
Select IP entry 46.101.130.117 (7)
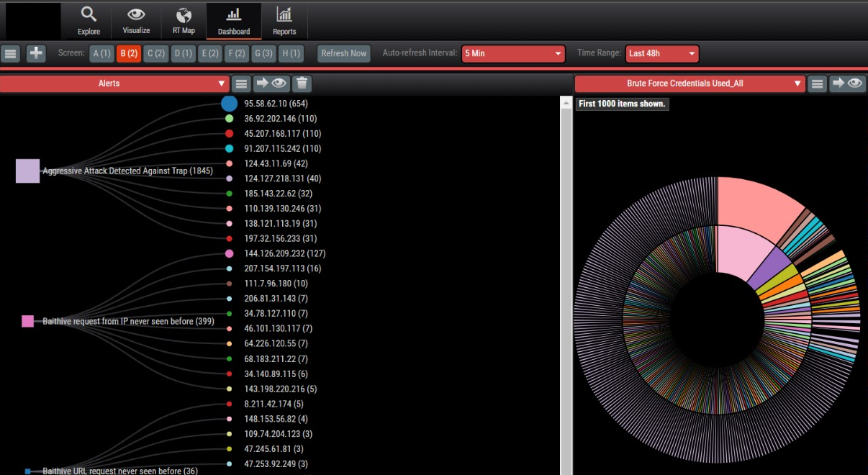[278, 328]
